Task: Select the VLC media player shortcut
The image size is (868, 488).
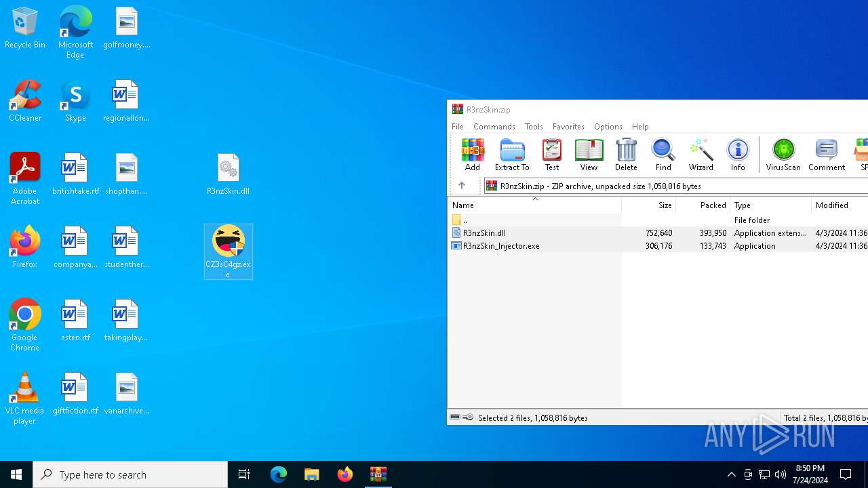Action: 25,399
